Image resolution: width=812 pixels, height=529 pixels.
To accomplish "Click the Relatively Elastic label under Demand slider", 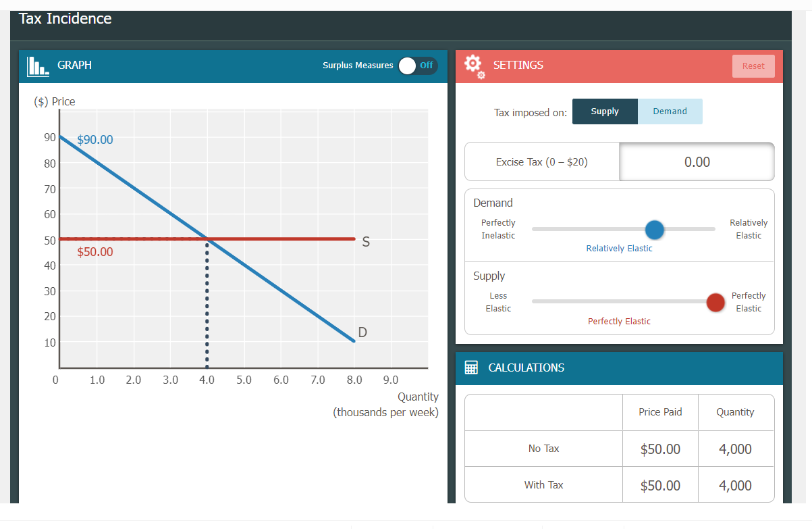I will click(x=619, y=248).
